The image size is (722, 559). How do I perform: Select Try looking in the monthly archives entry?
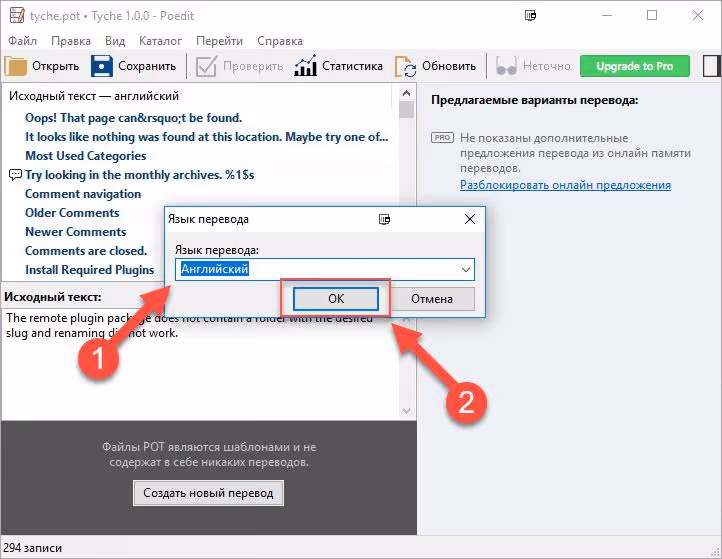140,175
